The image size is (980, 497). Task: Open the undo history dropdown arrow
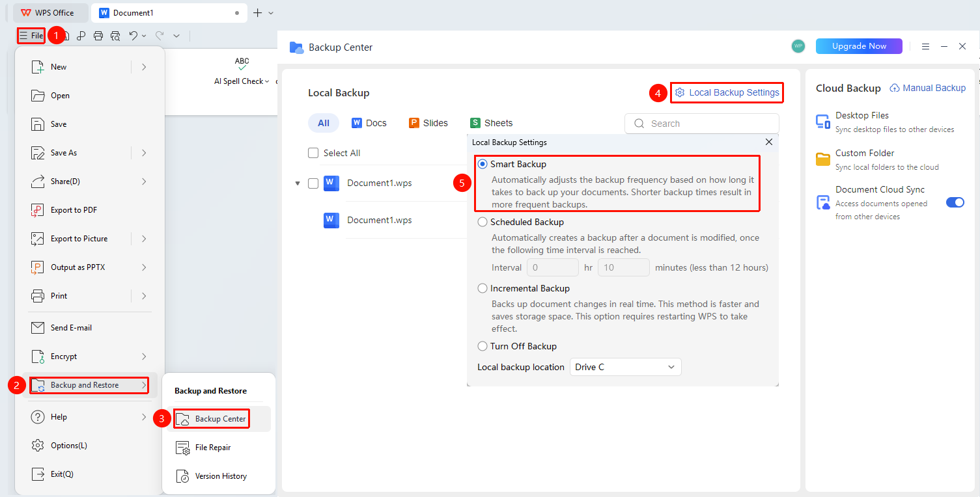pyautogui.click(x=144, y=36)
